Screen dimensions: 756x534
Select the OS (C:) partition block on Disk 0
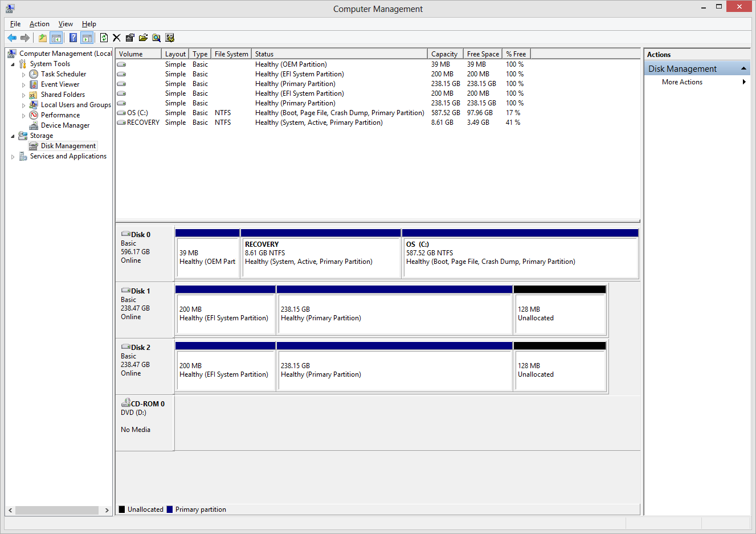[520, 256]
